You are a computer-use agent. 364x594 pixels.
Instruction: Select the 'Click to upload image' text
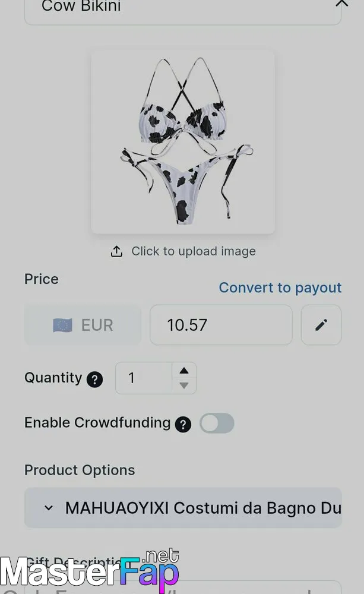click(x=194, y=251)
